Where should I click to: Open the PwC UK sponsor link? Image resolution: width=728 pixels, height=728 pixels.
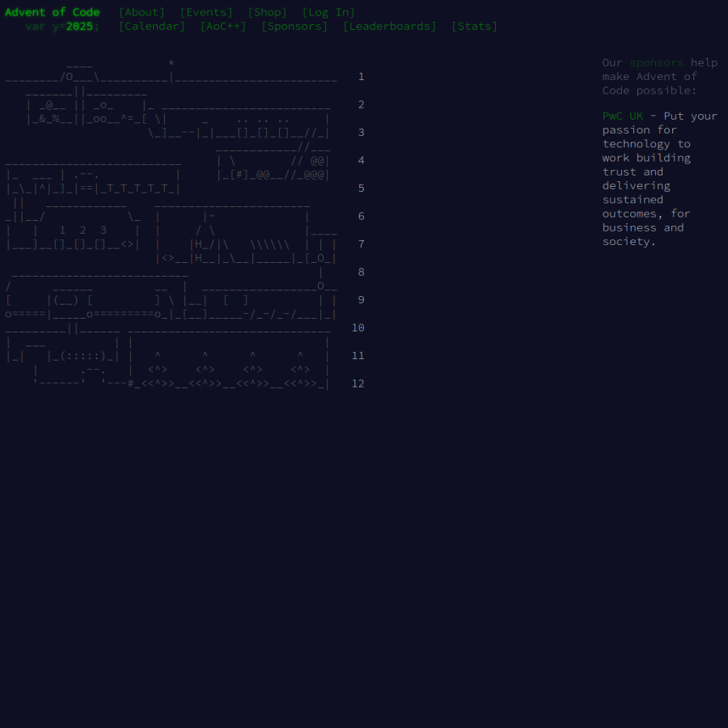[x=623, y=116]
